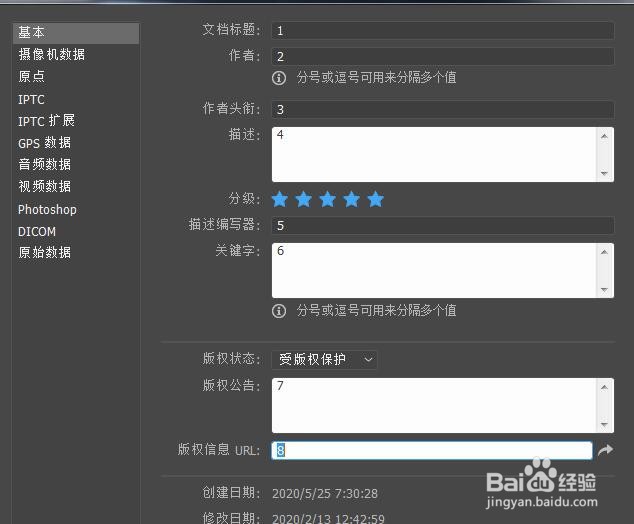Show the GPS 数据 section
This screenshot has height=524, width=634.
44,143
